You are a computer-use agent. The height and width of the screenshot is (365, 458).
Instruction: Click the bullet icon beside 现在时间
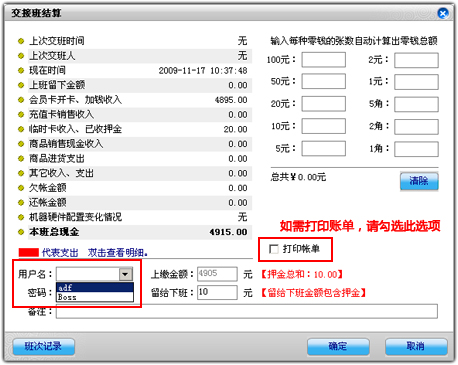[x=21, y=70]
